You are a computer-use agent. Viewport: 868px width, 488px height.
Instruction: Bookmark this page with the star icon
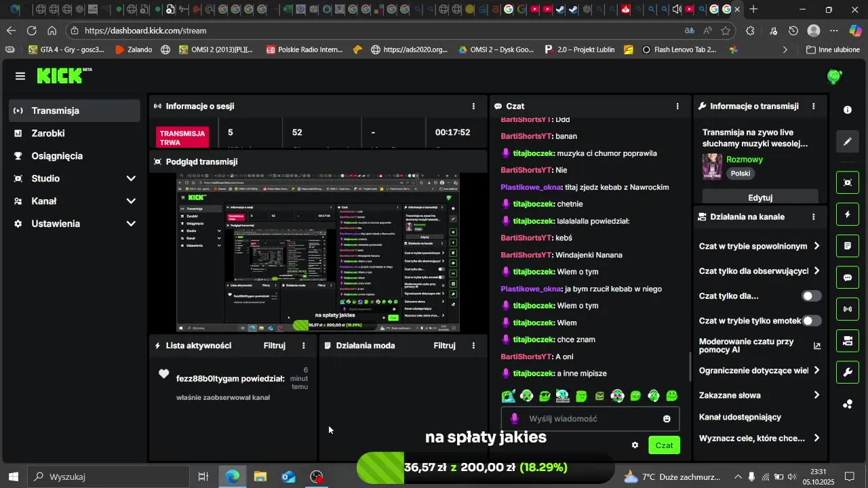pos(726,30)
